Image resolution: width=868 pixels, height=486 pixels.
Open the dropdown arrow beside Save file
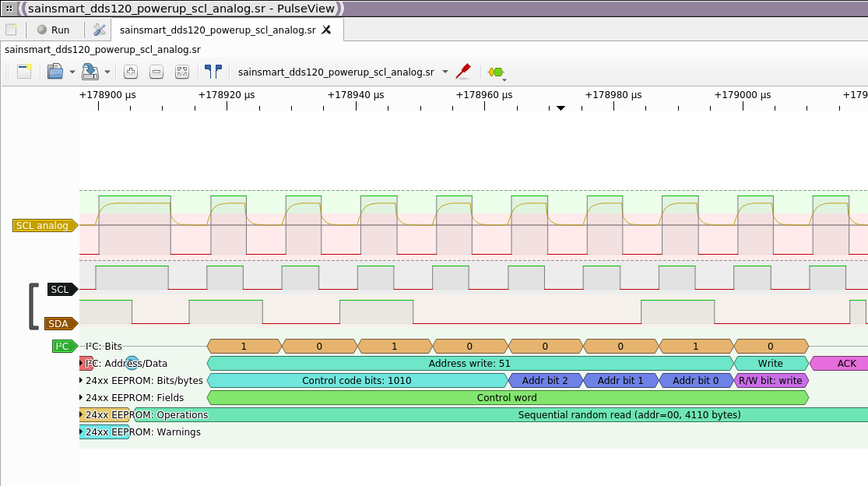click(107, 72)
